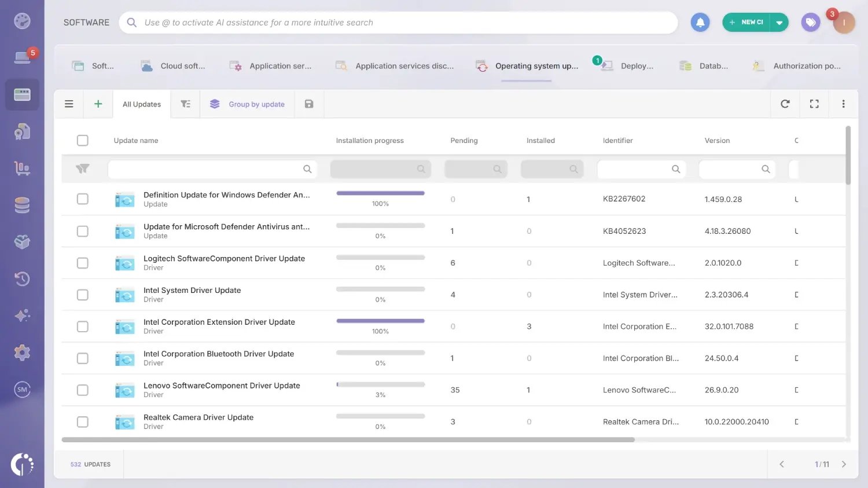Image resolution: width=868 pixels, height=488 pixels.
Task: Open the user avatar profile menu
Action: 844,23
